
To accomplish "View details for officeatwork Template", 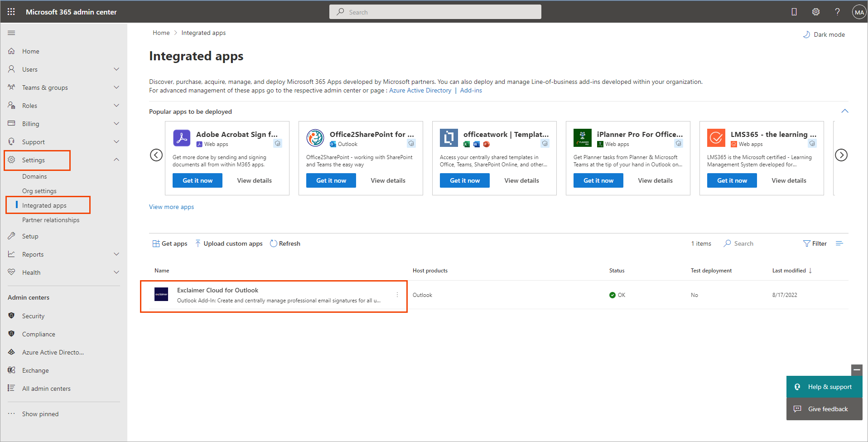I will pyautogui.click(x=521, y=180).
